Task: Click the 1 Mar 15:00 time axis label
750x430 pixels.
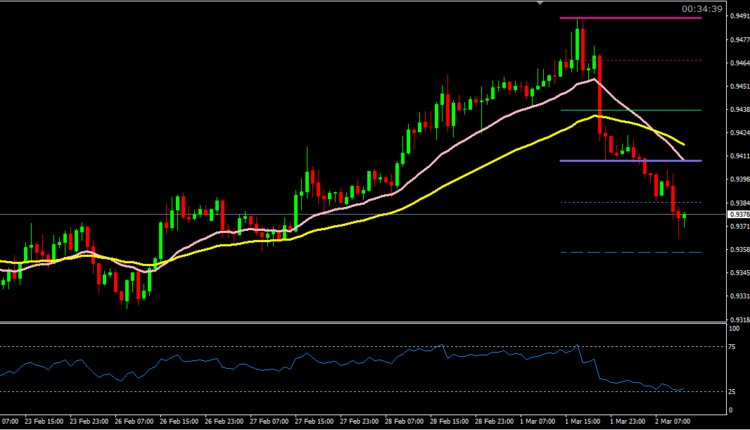Action: pos(586,422)
